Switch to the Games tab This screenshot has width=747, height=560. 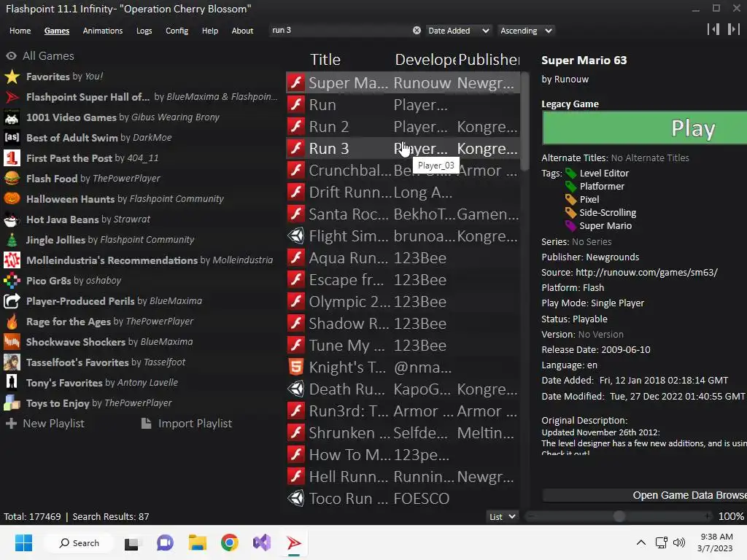[x=57, y=31]
